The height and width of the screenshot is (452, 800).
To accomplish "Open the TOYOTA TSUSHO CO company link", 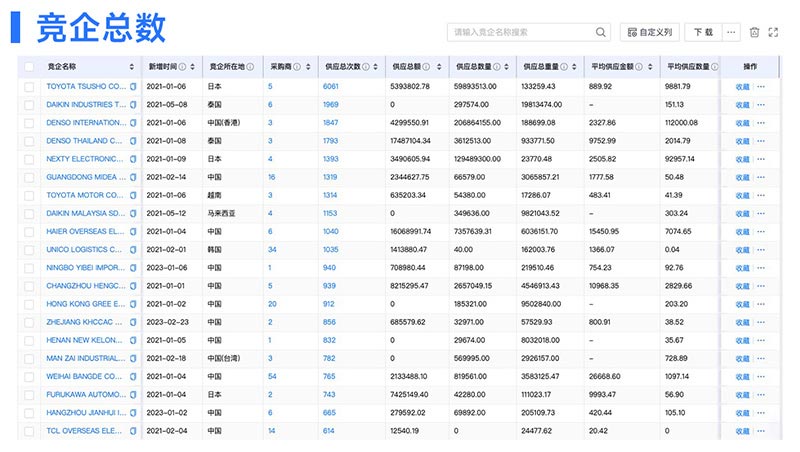I will [86, 86].
